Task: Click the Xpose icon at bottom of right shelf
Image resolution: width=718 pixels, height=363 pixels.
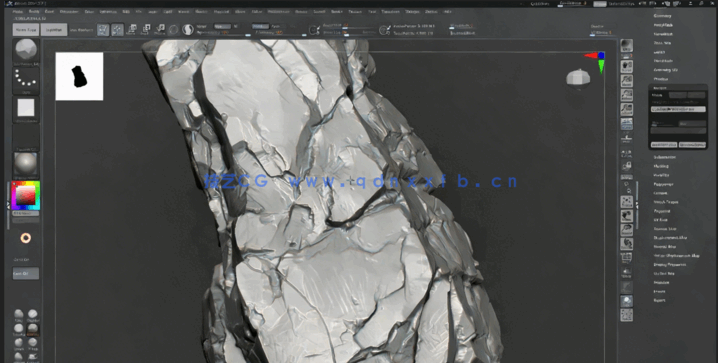Action: pyautogui.click(x=626, y=315)
